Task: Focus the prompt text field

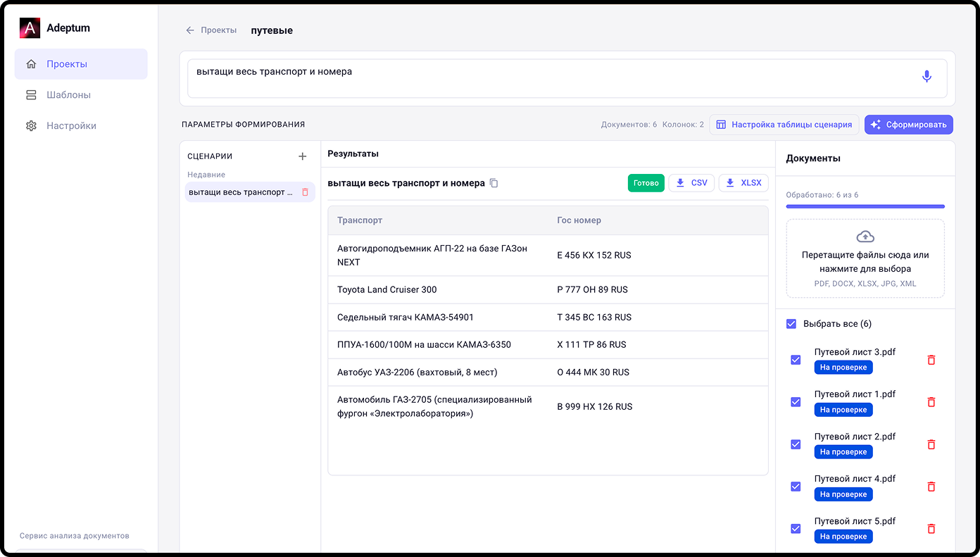Action: (x=567, y=78)
